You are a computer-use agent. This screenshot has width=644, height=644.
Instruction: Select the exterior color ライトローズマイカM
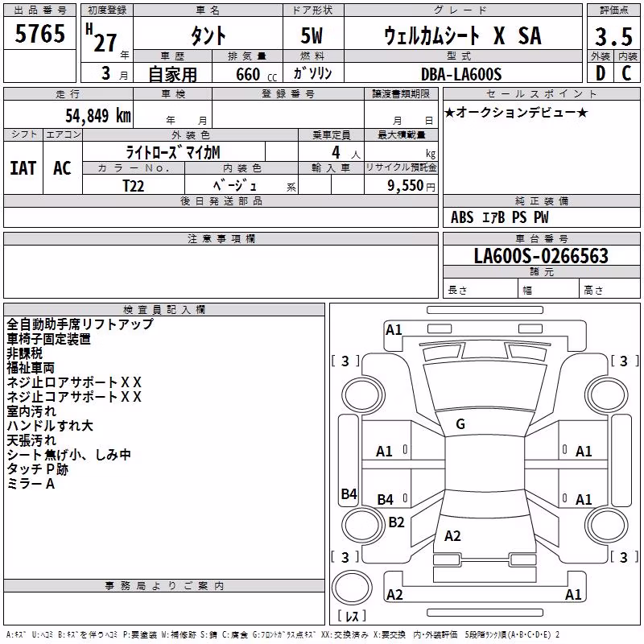pos(173,152)
